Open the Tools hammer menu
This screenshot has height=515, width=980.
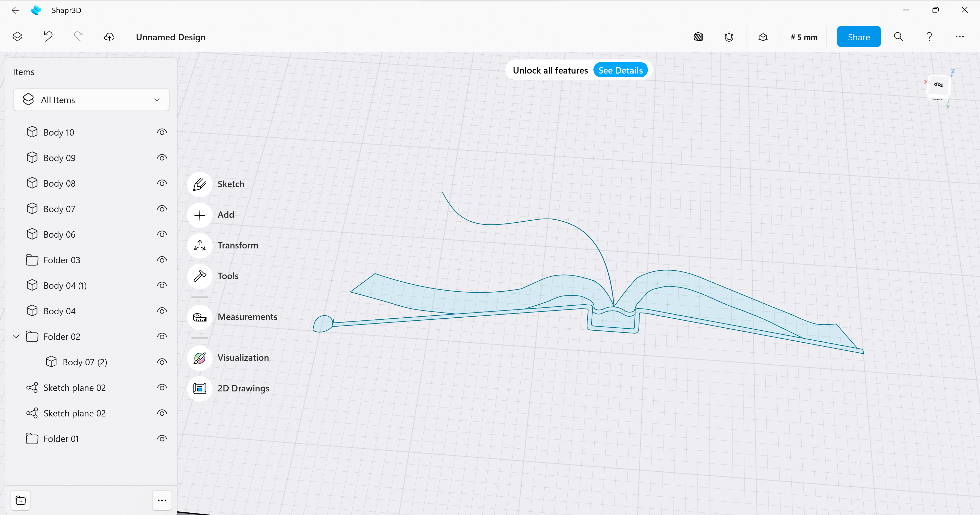[x=200, y=276]
